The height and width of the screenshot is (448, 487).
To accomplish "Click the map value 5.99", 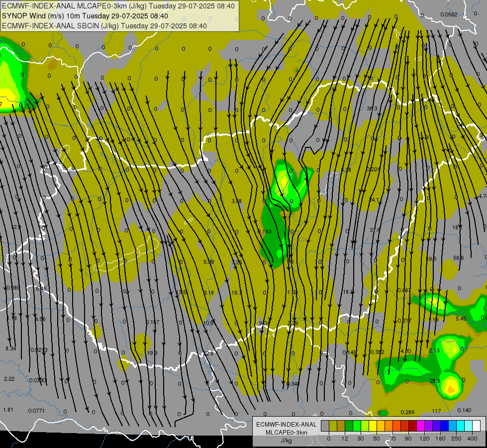I will (x=209, y=262).
